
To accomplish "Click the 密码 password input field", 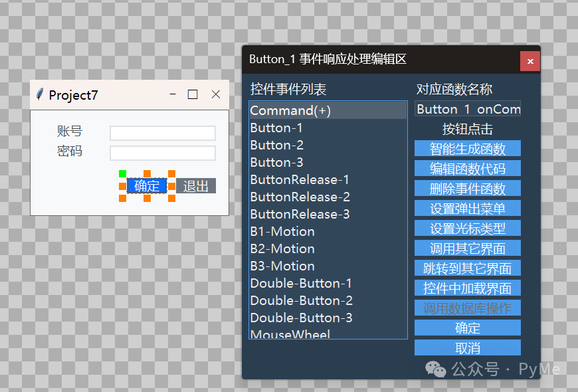I will point(163,153).
